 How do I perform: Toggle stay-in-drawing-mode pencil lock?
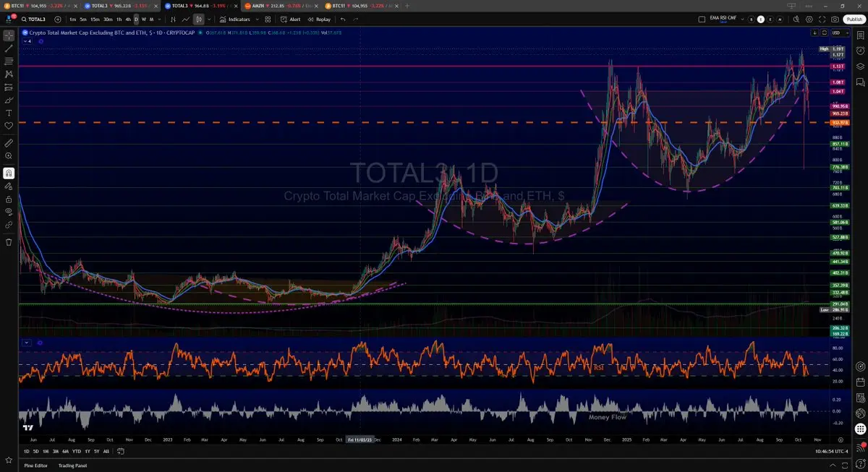click(x=9, y=186)
